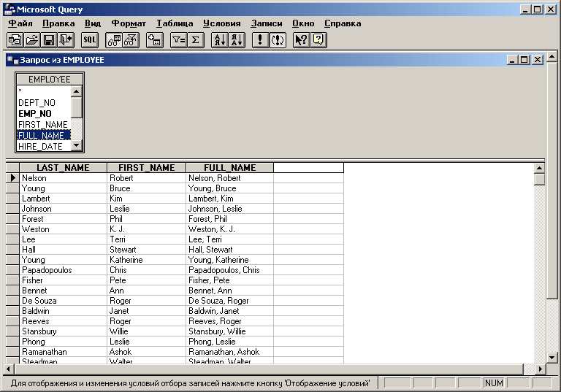561x392 pixels.
Task: Run the query with the exclamation mark icon
Action: click(x=259, y=40)
